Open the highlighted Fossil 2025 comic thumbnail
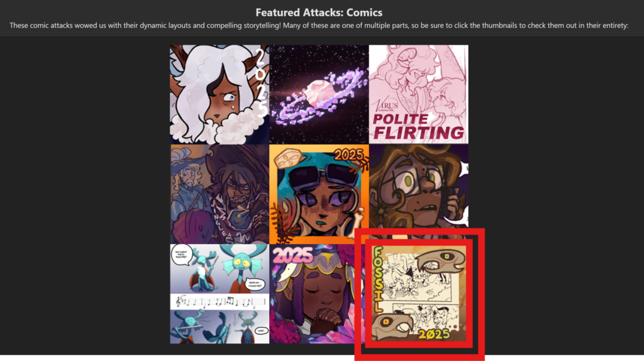This screenshot has height=361, width=644. pos(419,293)
